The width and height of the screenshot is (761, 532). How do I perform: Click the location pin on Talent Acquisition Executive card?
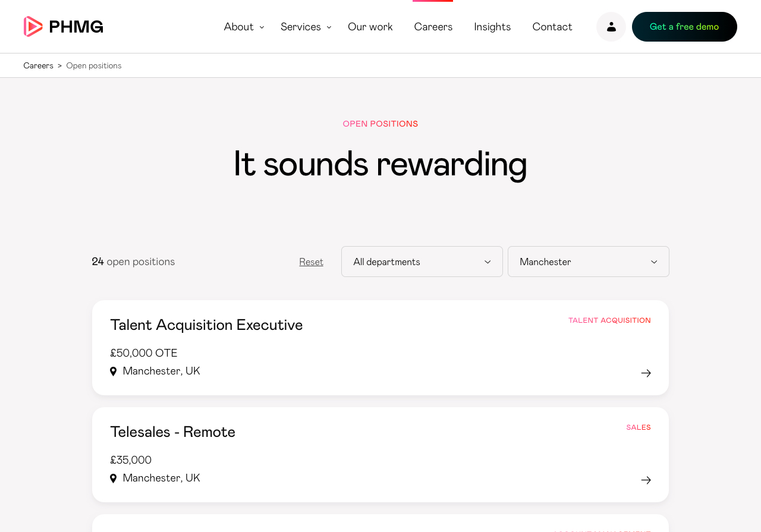114,372
